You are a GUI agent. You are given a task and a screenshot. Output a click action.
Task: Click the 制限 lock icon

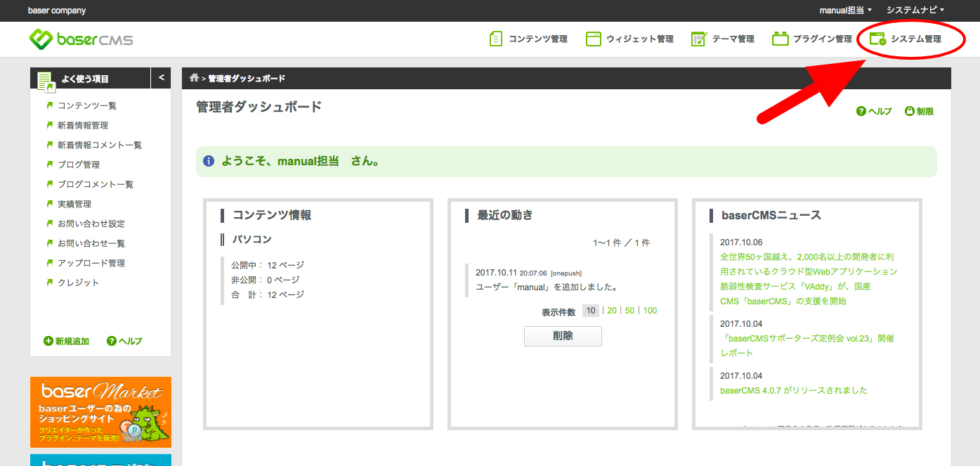(910, 111)
